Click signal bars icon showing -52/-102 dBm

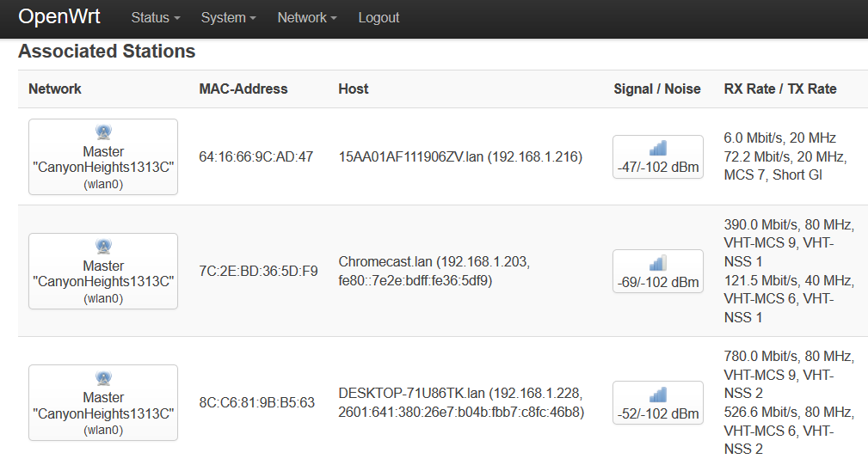coord(658,394)
